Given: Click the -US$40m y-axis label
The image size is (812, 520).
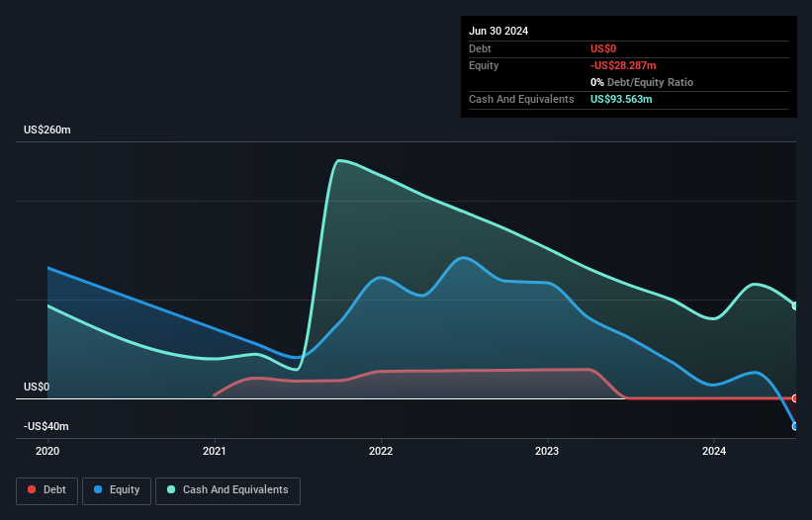Looking at the screenshot, I should [x=46, y=426].
